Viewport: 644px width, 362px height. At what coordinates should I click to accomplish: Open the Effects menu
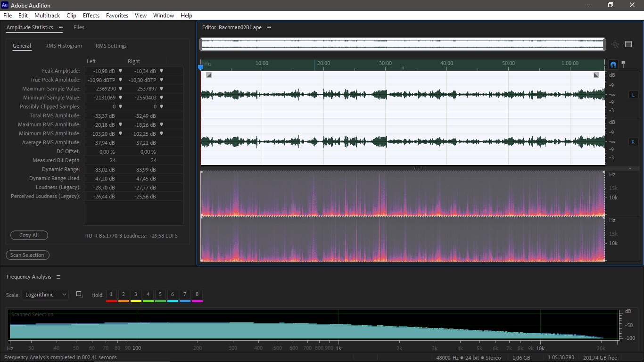pos(91,16)
